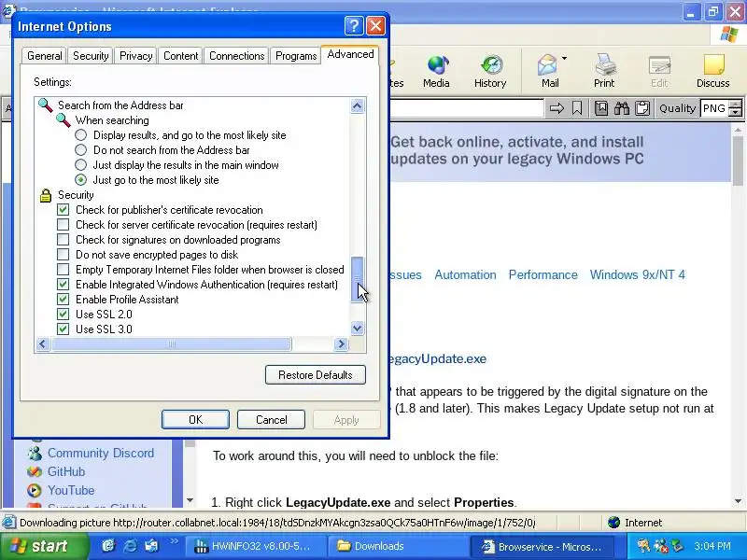Viewport: 747px width, 560px height.
Task: Switch to the Programs tab
Action: [x=296, y=56]
